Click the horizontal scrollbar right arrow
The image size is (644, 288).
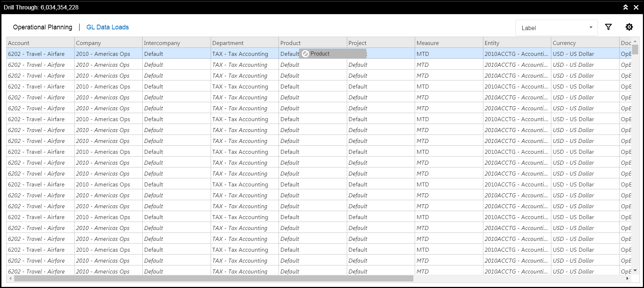[x=627, y=279]
